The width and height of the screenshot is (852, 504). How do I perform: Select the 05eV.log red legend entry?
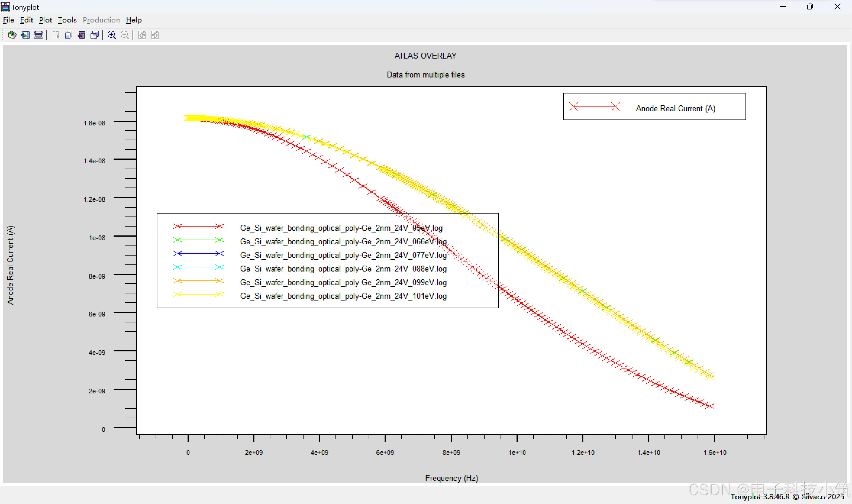[x=341, y=228]
